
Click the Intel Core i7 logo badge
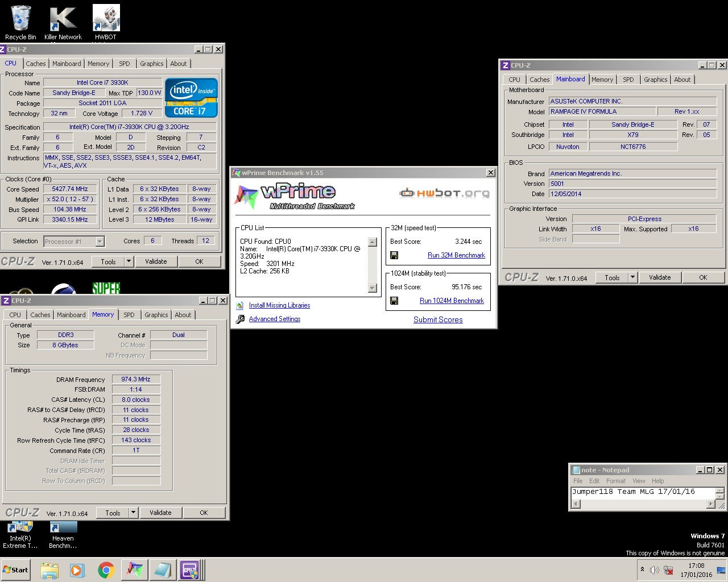pyautogui.click(x=192, y=97)
